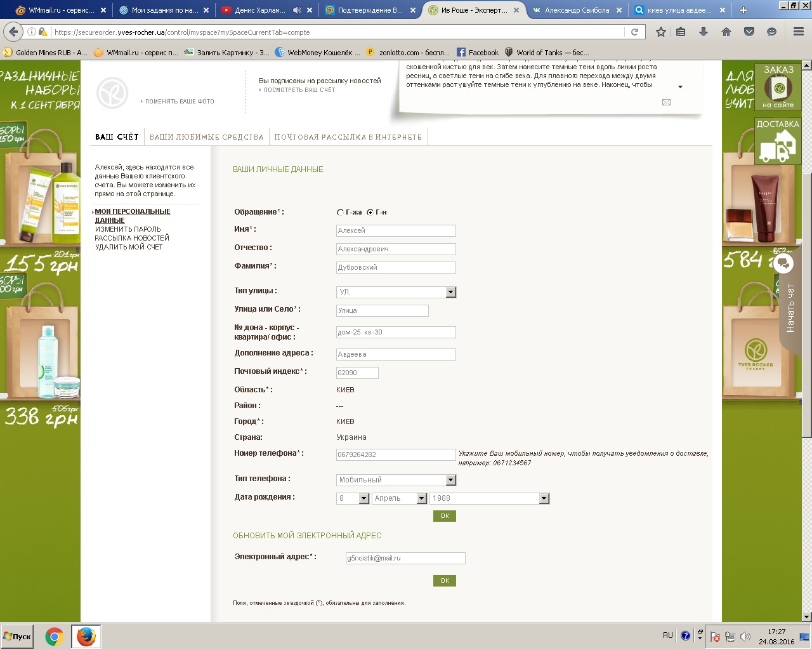Click the Фамилия input field
The width and height of the screenshot is (812, 650).
396,267
